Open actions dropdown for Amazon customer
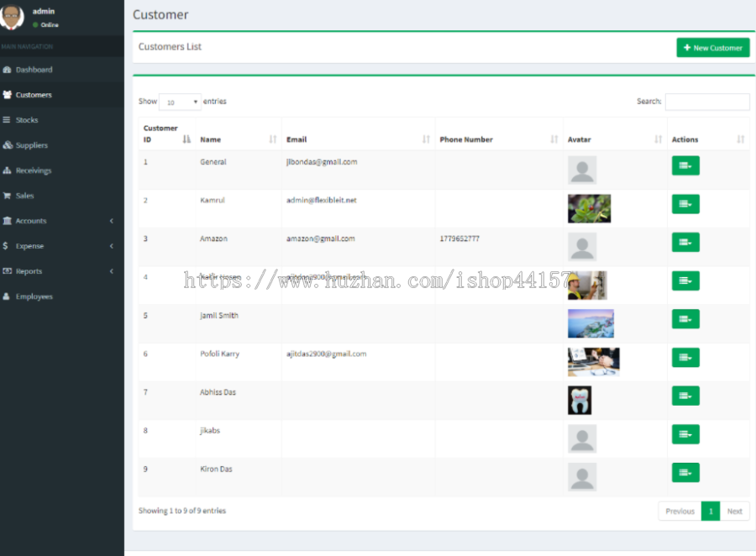 [685, 242]
